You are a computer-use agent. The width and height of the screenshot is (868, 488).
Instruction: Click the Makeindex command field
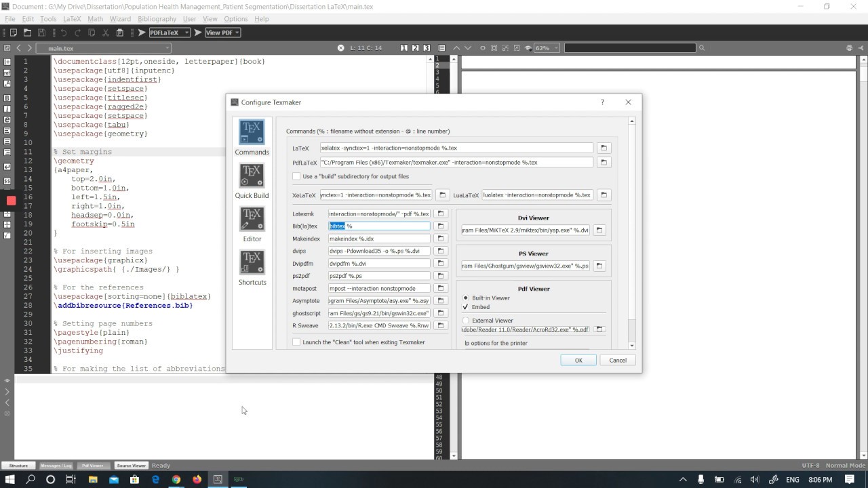pyautogui.click(x=379, y=239)
